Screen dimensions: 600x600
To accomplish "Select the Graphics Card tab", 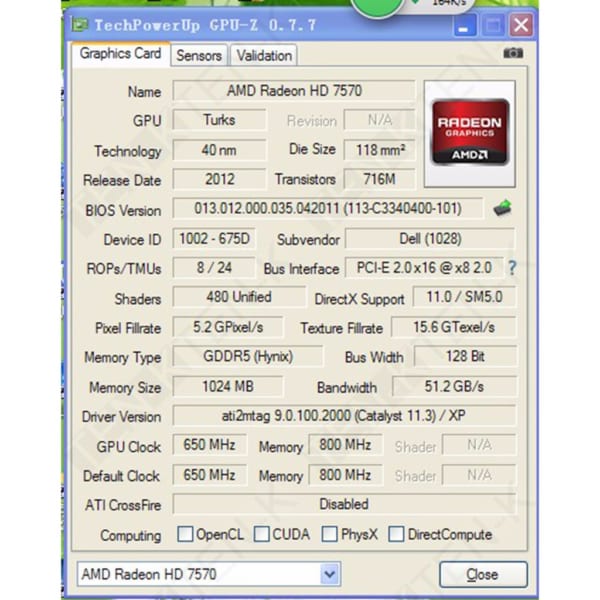I will (x=120, y=54).
